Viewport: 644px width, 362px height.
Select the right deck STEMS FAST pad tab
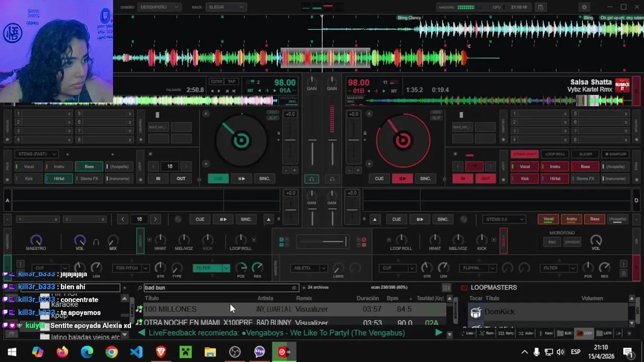[525, 154]
